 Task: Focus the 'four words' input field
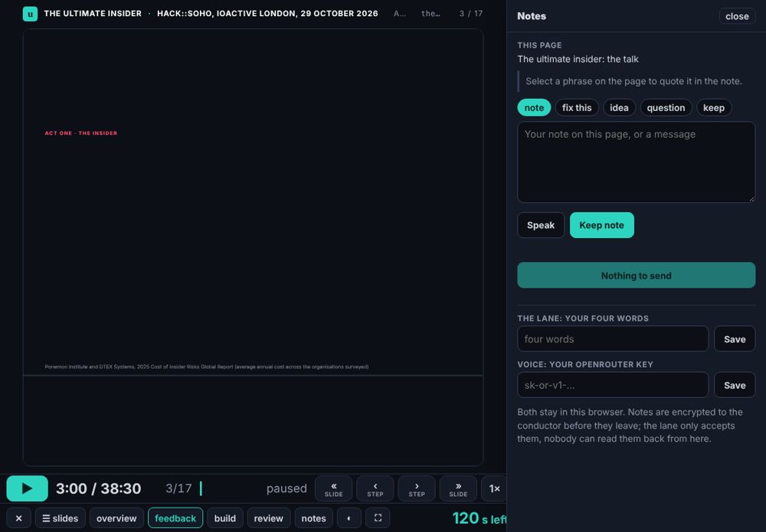[613, 339]
